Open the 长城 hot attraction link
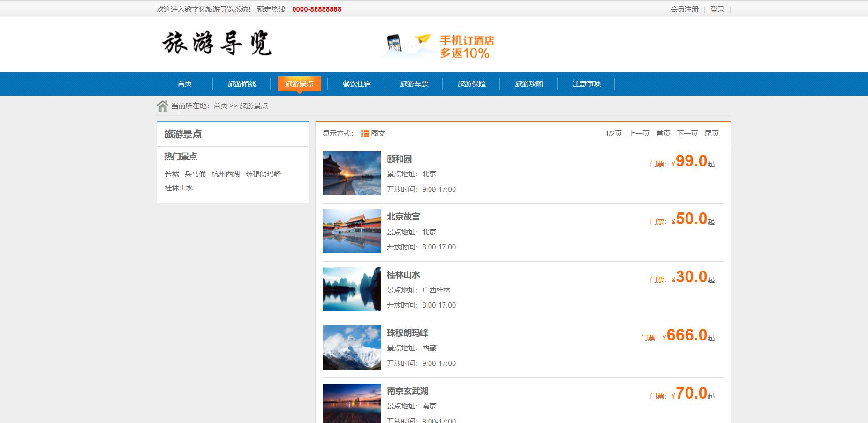The width and height of the screenshot is (868, 423). (171, 174)
